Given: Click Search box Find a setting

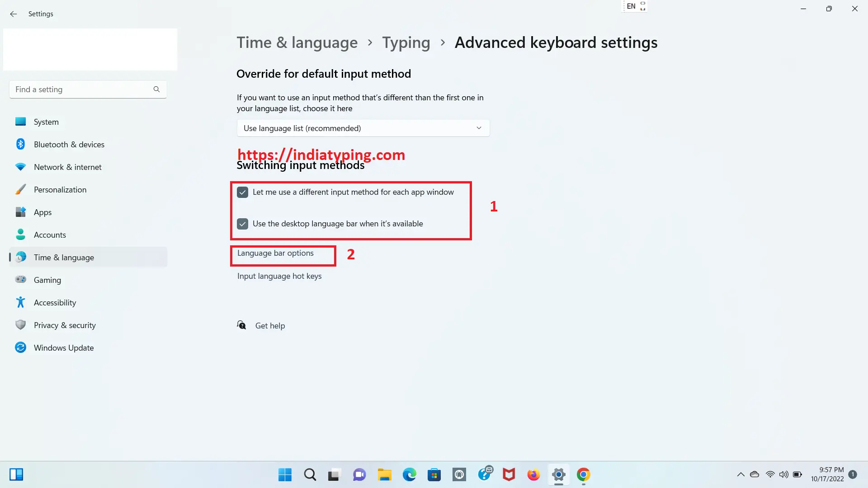Looking at the screenshot, I should click(88, 89).
